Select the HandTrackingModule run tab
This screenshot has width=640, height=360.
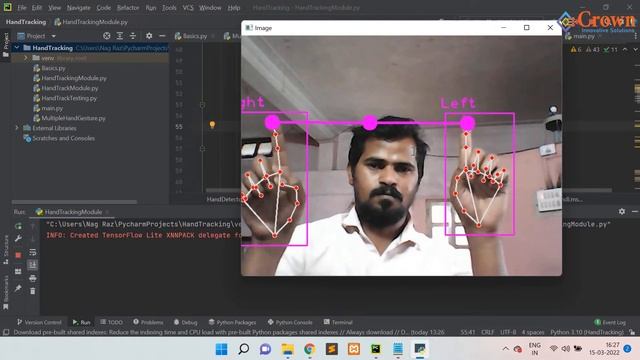(73, 212)
